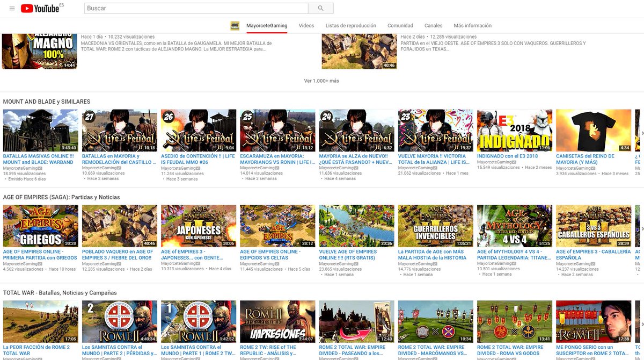Open title MAYORIA se ALZA de NUEVO
The image size is (644, 360).
pyautogui.click(x=356, y=159)
